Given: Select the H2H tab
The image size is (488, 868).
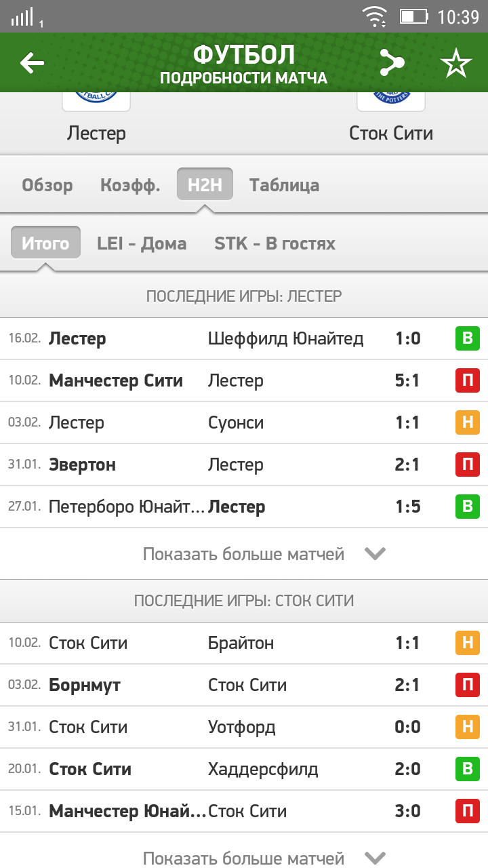Looking at the screenshot, I should coord(205,185).
